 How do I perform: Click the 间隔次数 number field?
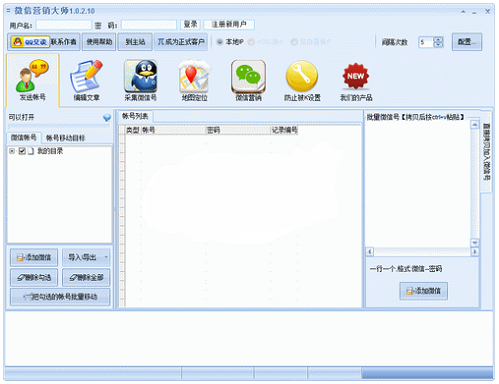(x=426, y=42)
